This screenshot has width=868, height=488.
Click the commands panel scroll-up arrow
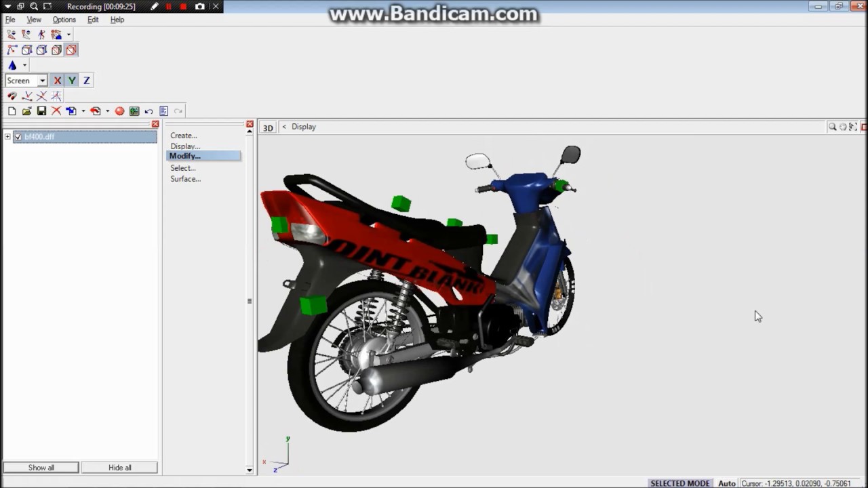[x=250, y=131]
